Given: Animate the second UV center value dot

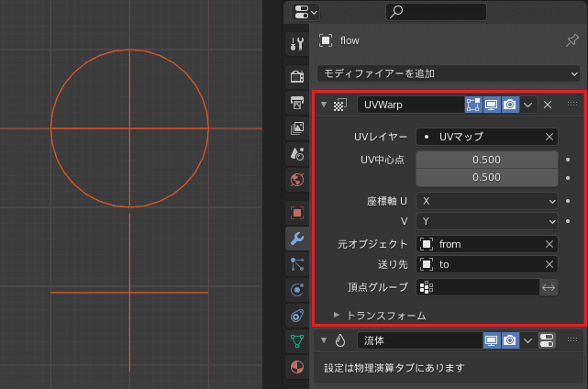Looking at the screenshot, I should pyautogui.click(x=568, y=178).
